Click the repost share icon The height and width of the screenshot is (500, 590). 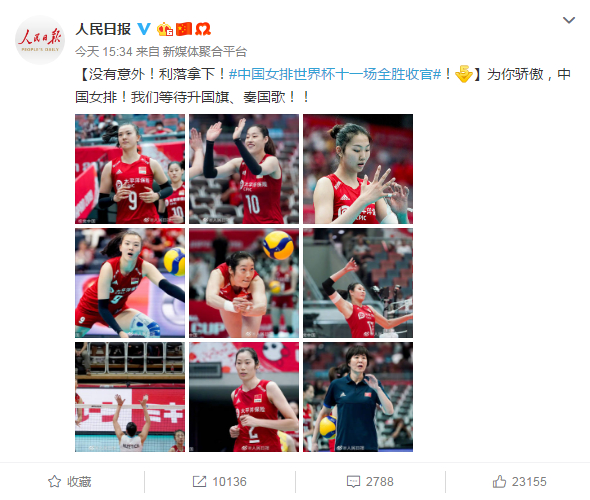199,482
